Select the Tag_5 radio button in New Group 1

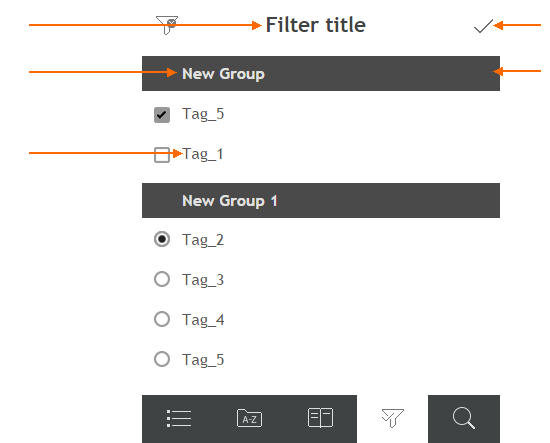(x=162, y=359)
